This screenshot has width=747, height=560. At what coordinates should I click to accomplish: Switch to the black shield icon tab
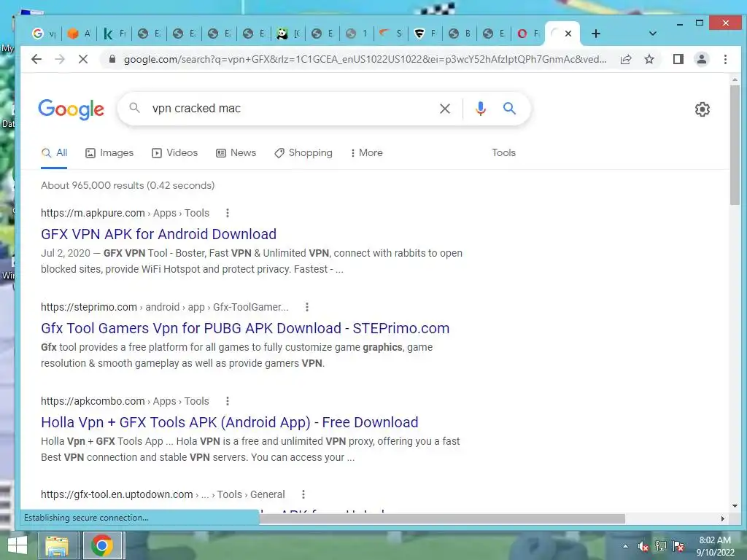click(x=425, y=34)
